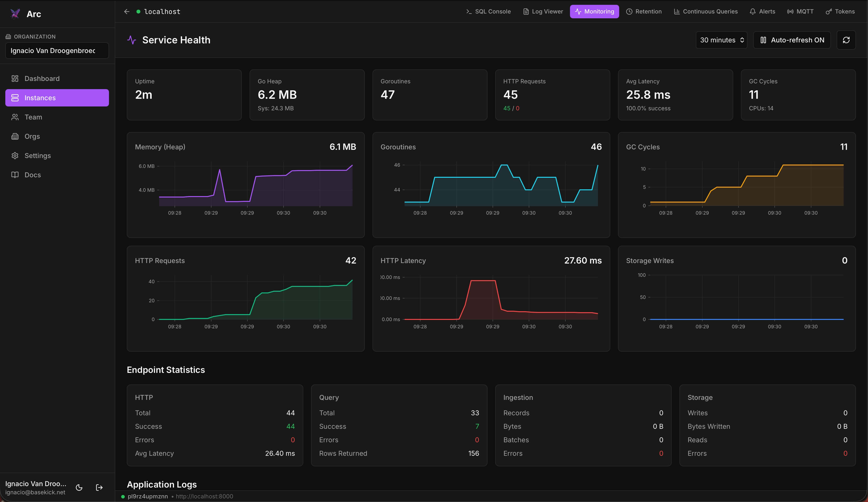This screenshot has height=502, width=868.
Task: Click the CPUs: 14 label
Action: pyautogui.click(x=761, y=108)
